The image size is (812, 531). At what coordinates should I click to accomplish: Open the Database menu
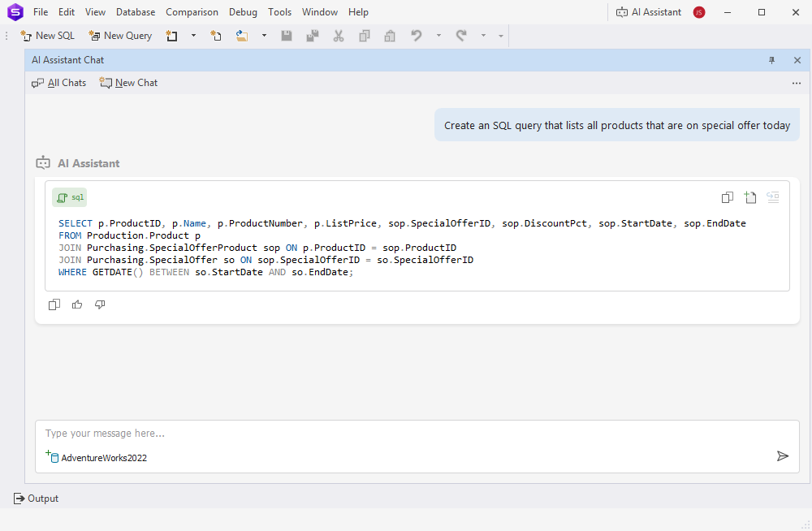(136, 12)
